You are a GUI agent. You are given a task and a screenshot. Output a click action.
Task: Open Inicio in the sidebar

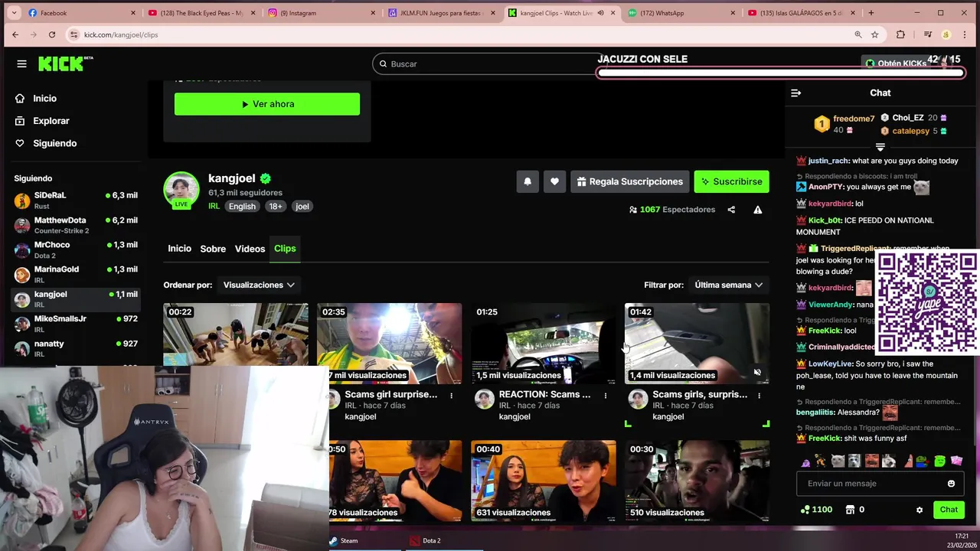click(45, 99)
